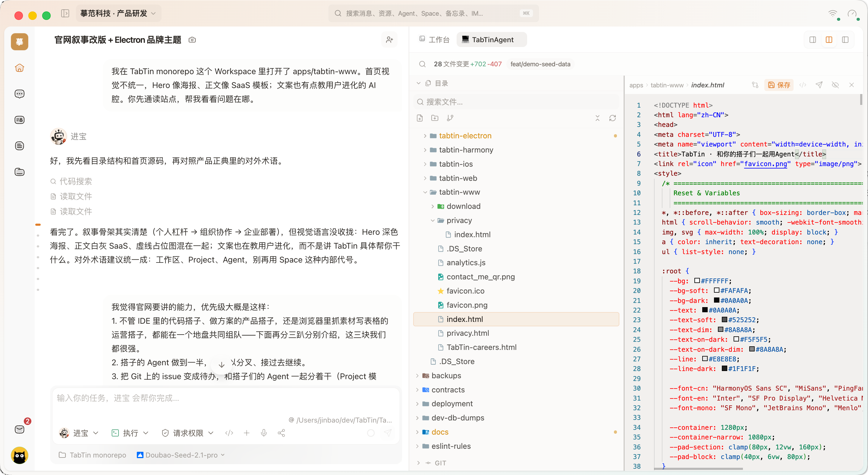Click the scroll to bottom arrow in chat
Screen dimensions: 868x475
(222, 364)
